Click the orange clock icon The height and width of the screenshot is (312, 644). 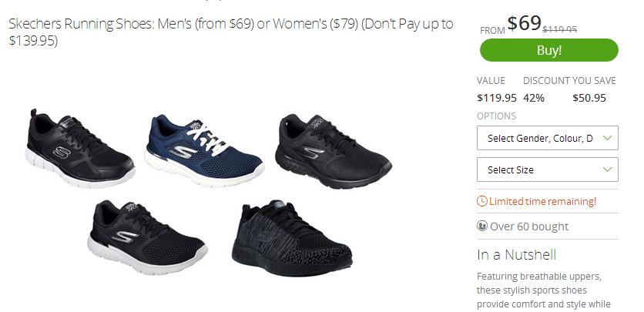click(482, 201)
